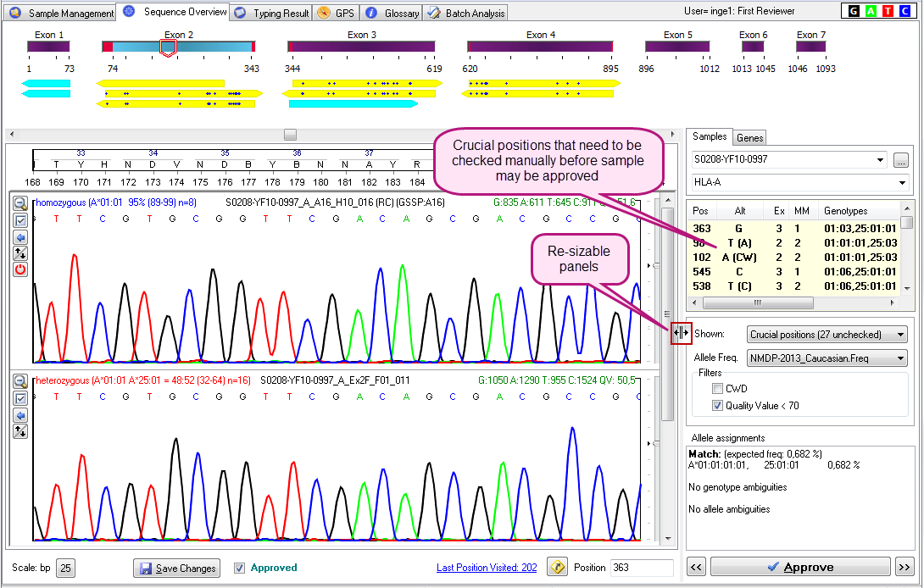Click Last Position Visited: 202 link
Screen dimensions: 924x588
tap(487, 568)
